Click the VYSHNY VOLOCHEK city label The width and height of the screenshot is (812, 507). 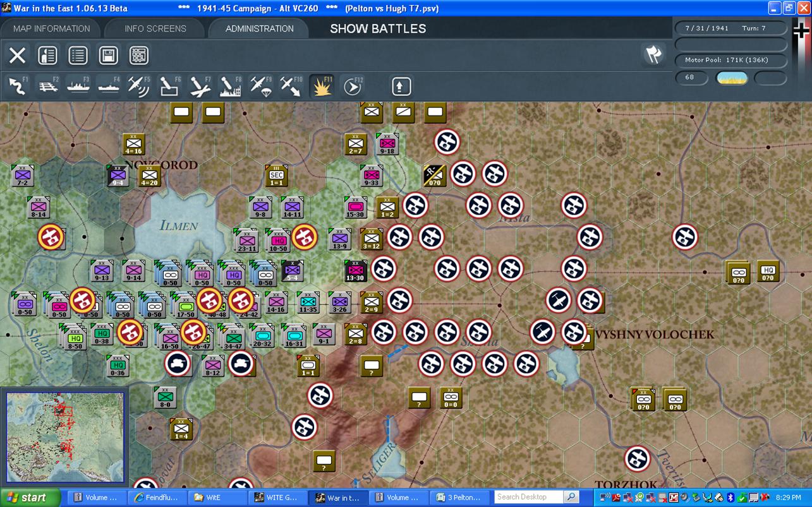pyautogui.click(x=655, y=335)
